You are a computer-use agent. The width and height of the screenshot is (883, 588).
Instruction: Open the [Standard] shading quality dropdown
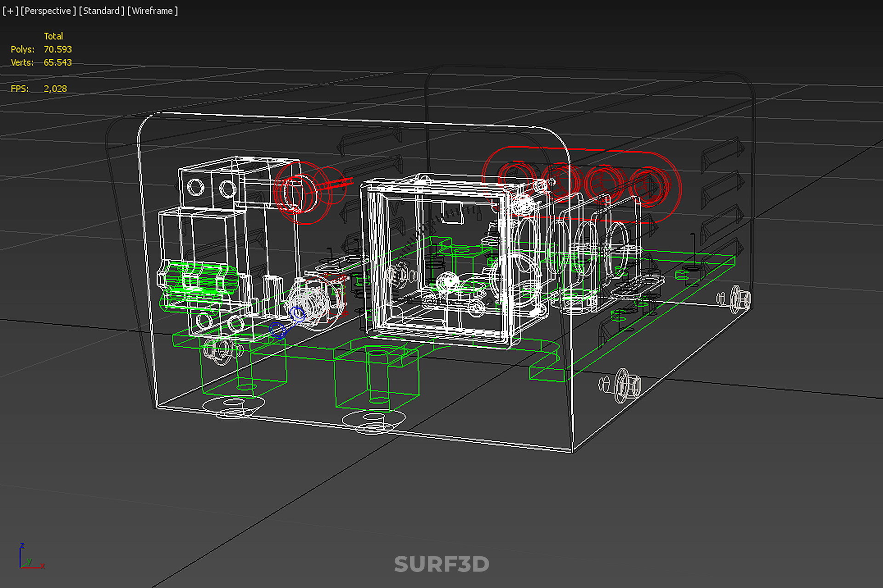[101, 11]
